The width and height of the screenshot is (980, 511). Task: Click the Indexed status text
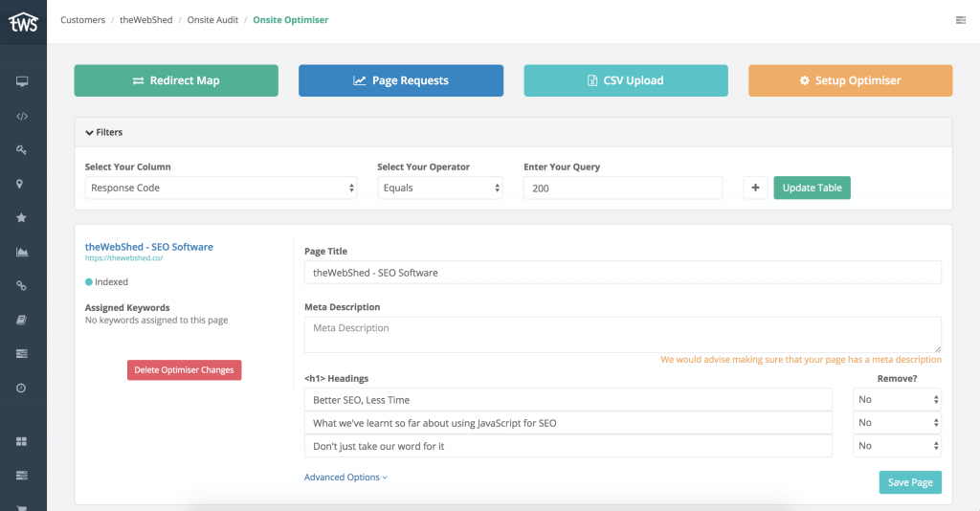click(111, 281)
